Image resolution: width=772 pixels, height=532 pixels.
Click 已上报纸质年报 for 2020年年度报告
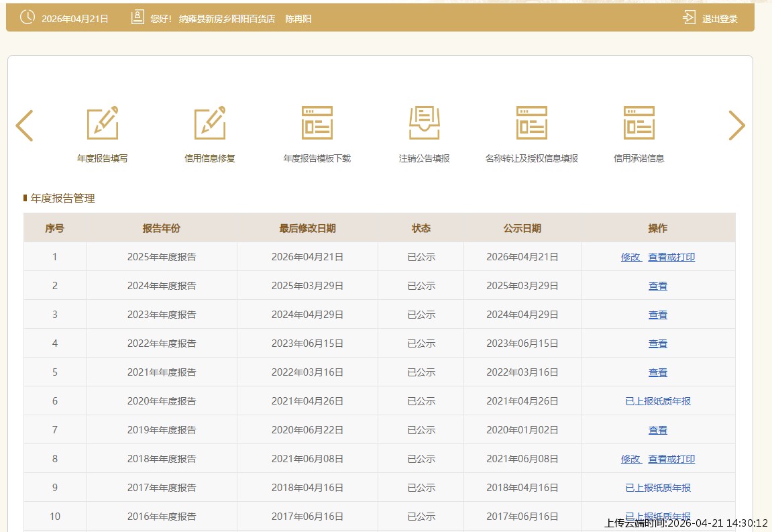coord(658,401)
